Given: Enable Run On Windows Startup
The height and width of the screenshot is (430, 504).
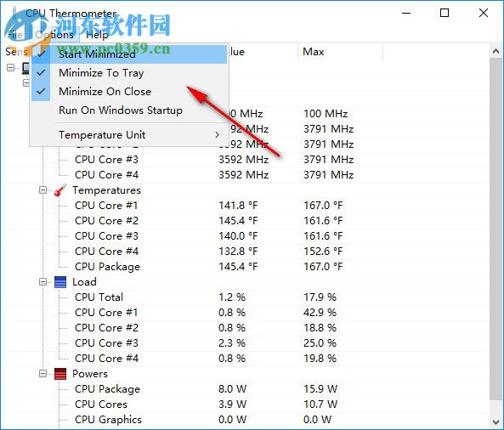Looking at the screenshot, I should tap(129, 110).
